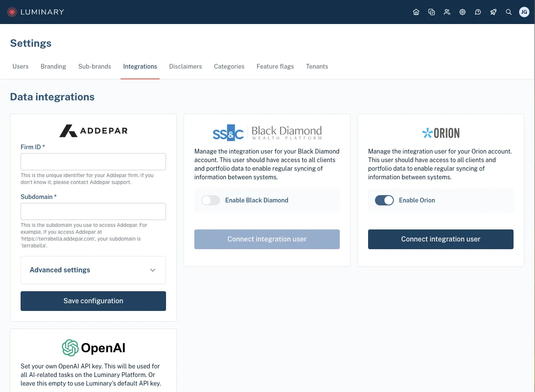Click the Subdomain field label
This screenshot has height=392, width=535.
pyautogui.click(x=39, y=197)
